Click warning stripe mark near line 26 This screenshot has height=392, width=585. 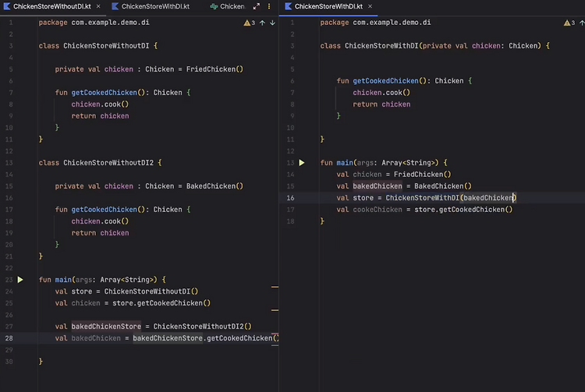click(275, 310)
